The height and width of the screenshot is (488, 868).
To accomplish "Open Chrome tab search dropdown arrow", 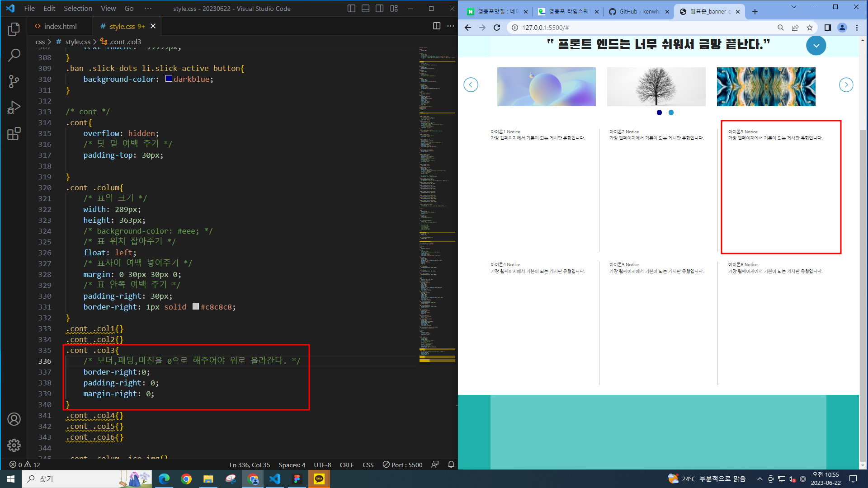I will coord(793,7).
